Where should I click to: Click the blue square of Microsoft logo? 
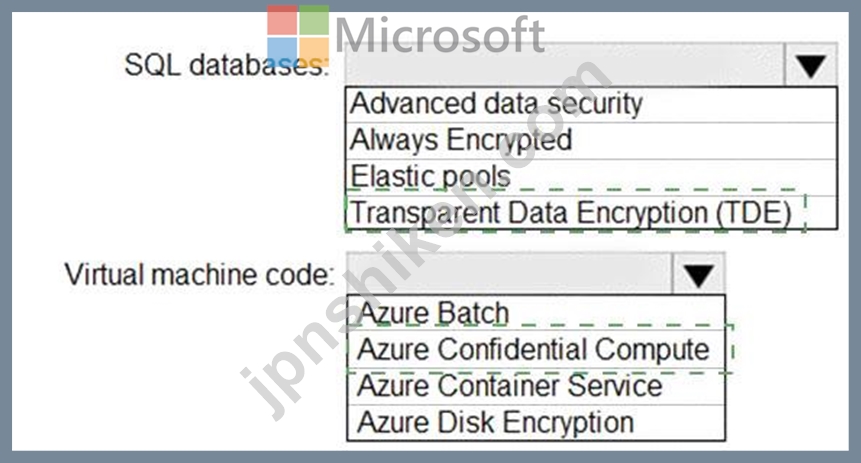coord(282,52)
